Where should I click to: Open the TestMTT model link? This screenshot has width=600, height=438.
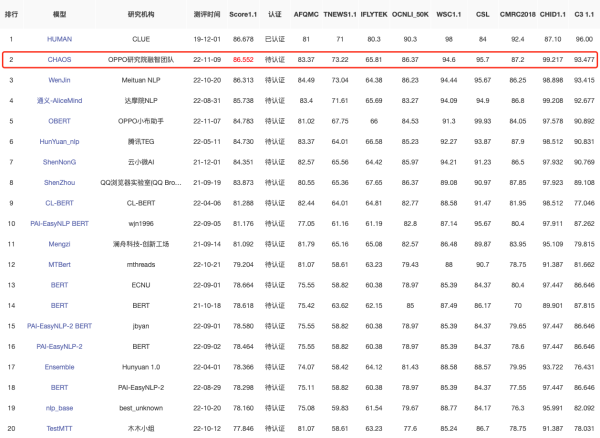tap(59, 428)
